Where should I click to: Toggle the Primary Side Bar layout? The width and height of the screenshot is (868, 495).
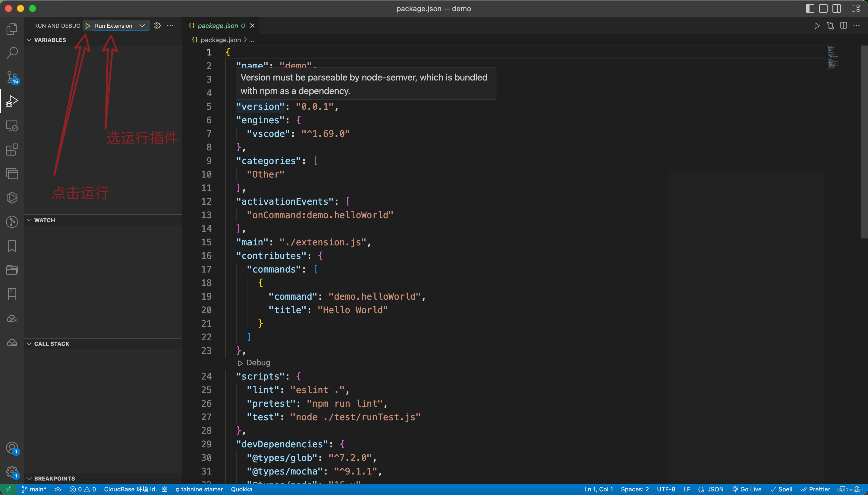(x=810, y=8)
